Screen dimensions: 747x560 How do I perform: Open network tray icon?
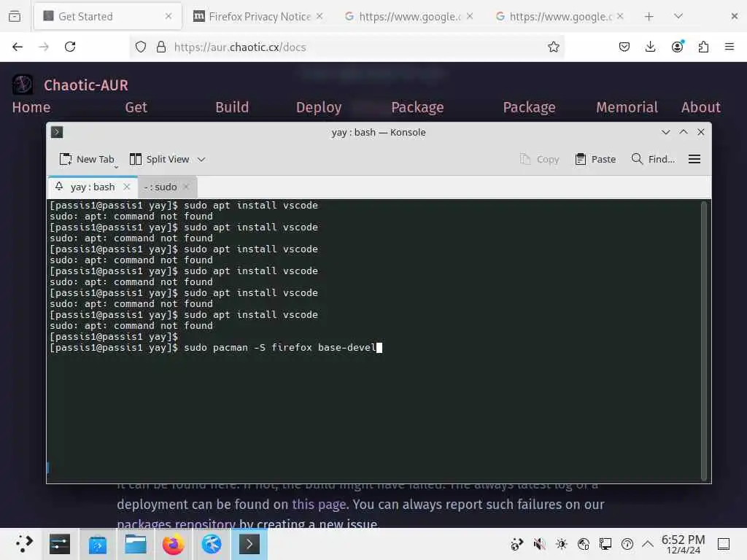(x=583, y=544)
